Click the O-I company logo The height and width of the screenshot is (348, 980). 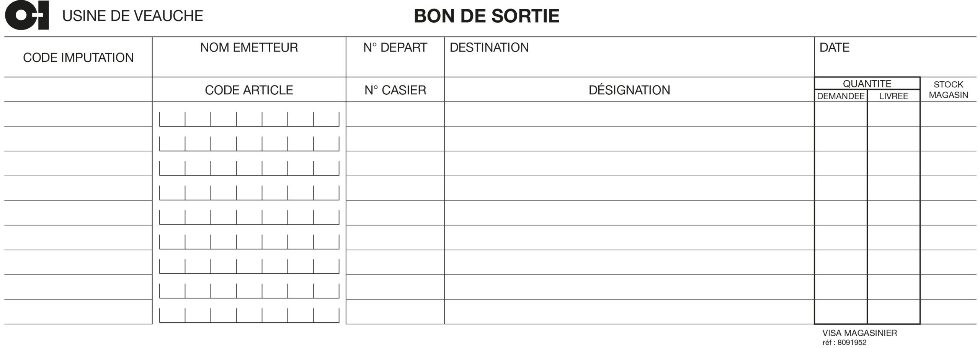27,15
